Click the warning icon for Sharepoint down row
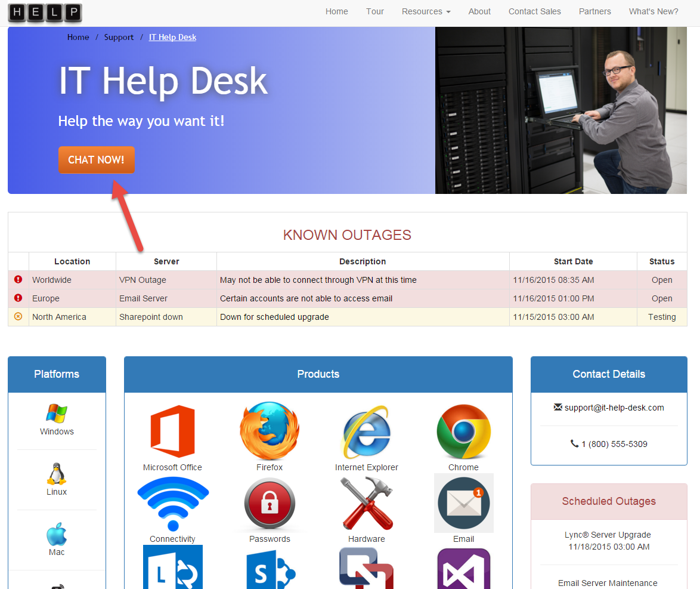Viewport: 700px width, 589px height. 18,316
